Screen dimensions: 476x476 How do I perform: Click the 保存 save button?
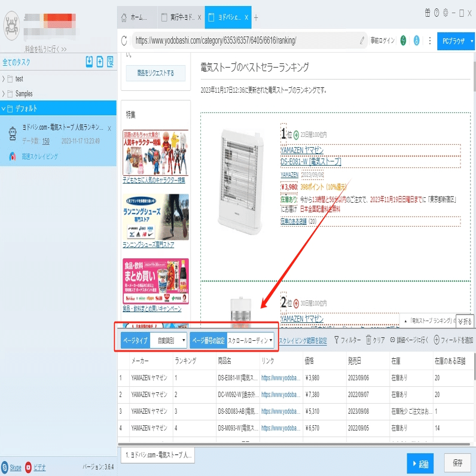click(457, 463)
